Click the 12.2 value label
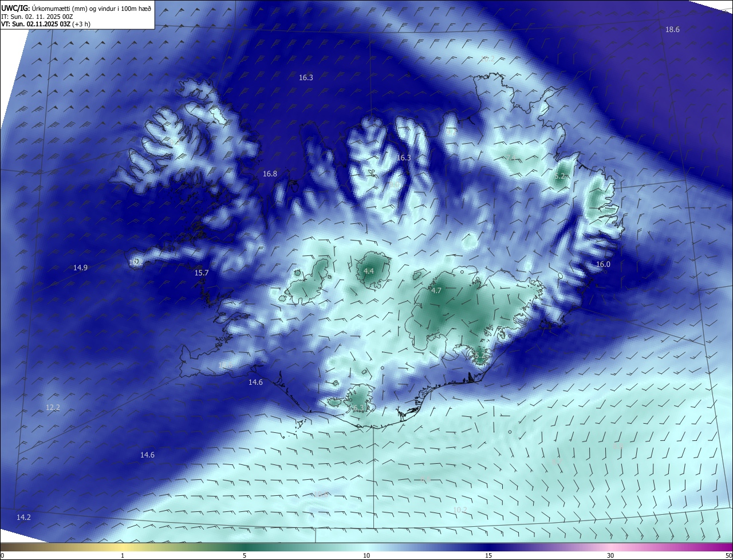This screenshot has width=733, height=560. click(53, 408)
